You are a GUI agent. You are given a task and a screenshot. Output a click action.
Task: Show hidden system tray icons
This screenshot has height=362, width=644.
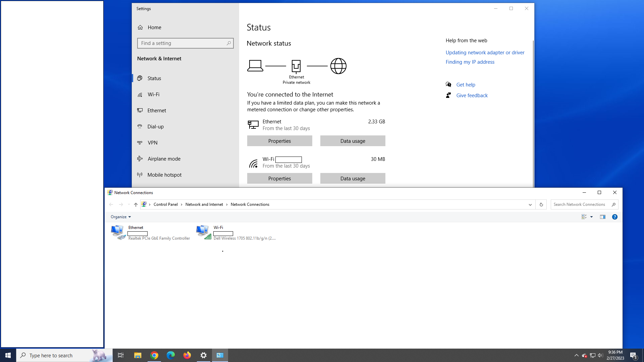pyautogui.click(x=577, y=355)
